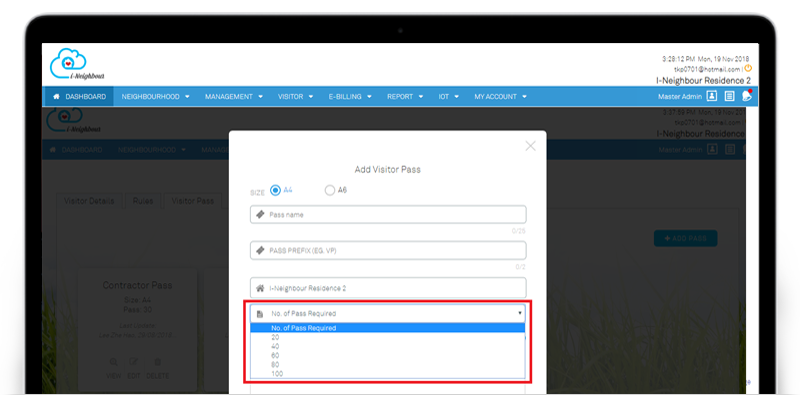Choose 100 from the pass count list

pos(388,374)
